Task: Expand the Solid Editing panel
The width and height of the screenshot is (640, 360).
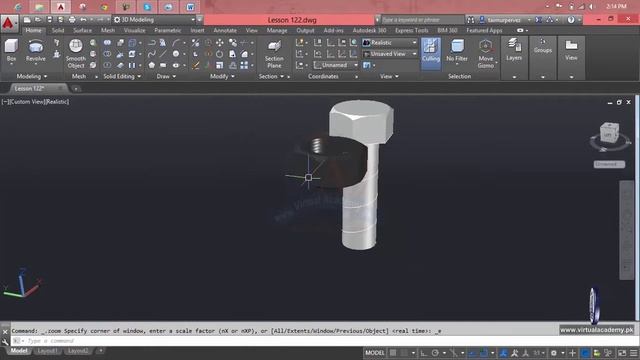Action: (122, 76)
